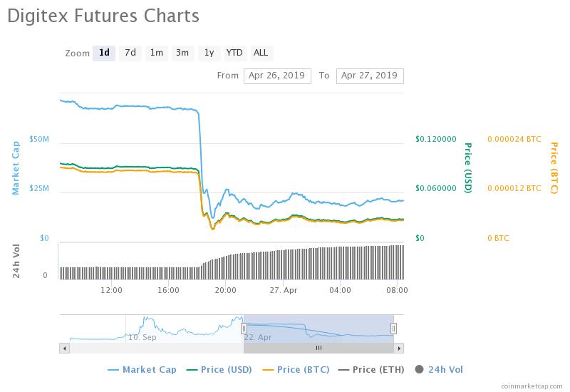
Task: Choose the 3m zoom option
Action: coord(182,53)
